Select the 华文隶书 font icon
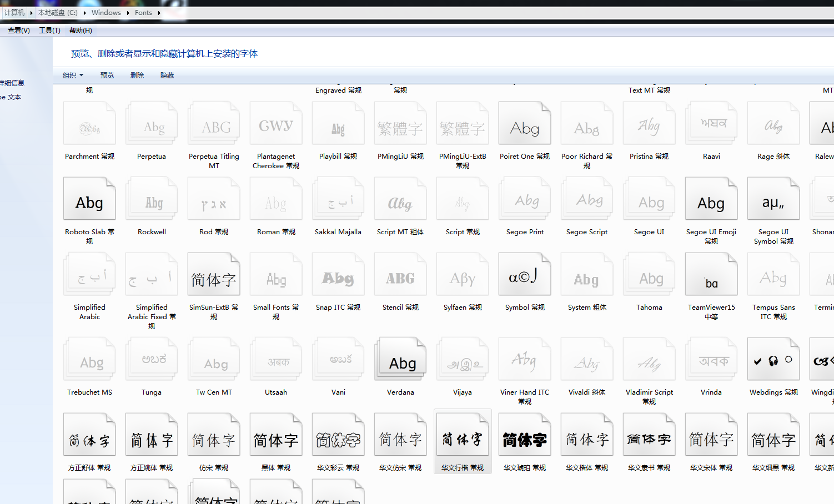 (x=649, y=435)
